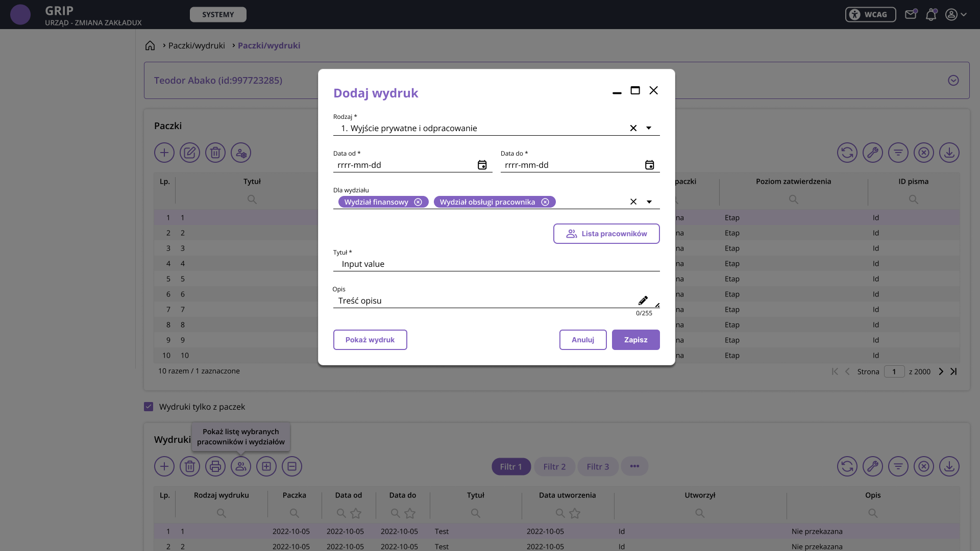Select the Filtr 1 tab
Screen dimensions: 980x551
(511, 466)
